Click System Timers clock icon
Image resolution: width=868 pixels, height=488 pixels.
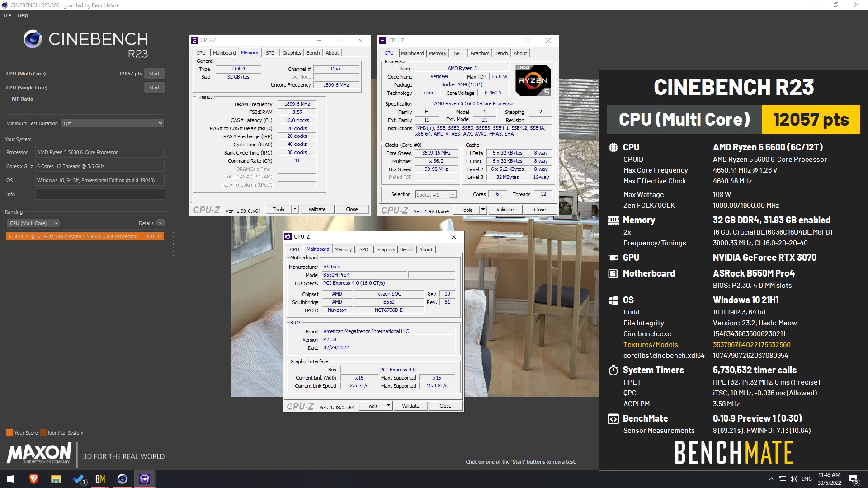click(613, 370)
